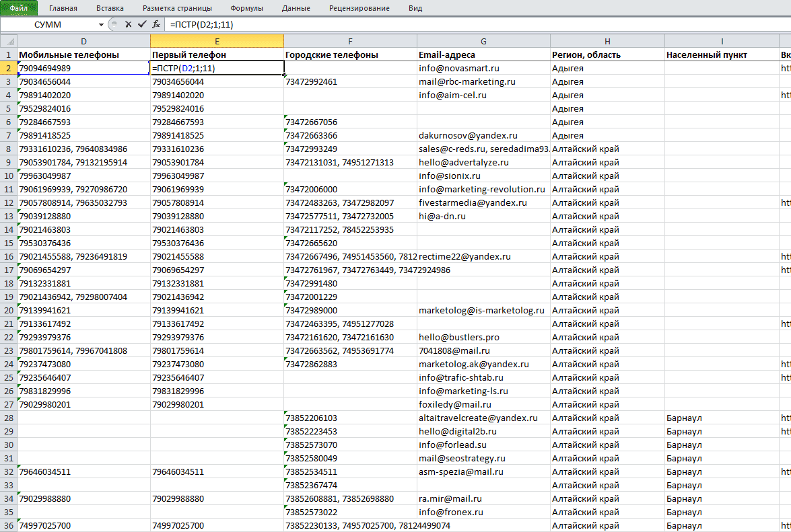Select Адыгея cell in row 5
The height and width of the screenshot is (532, 791).
(607, 109)
